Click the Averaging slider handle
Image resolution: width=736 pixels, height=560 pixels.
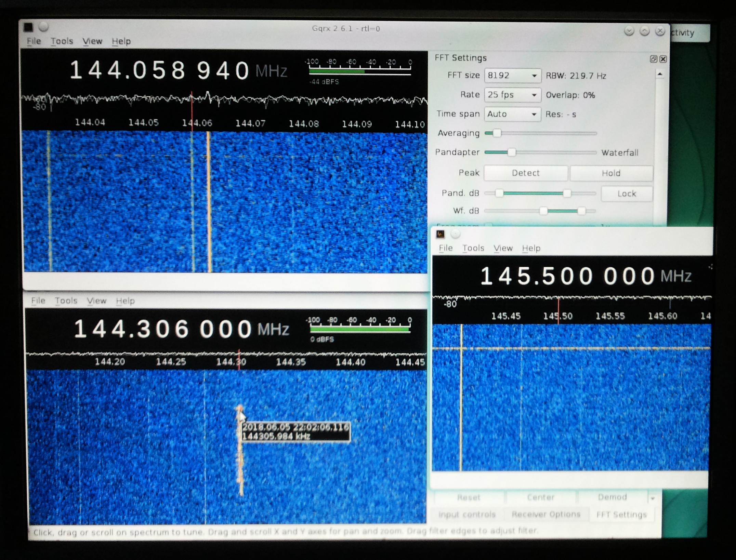(x=497, y=133)
